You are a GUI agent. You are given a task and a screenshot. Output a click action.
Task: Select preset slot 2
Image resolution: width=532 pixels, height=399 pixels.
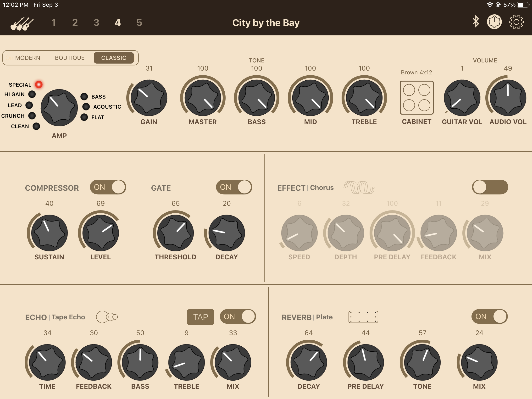pyautogui.click(x=75, y=23)
